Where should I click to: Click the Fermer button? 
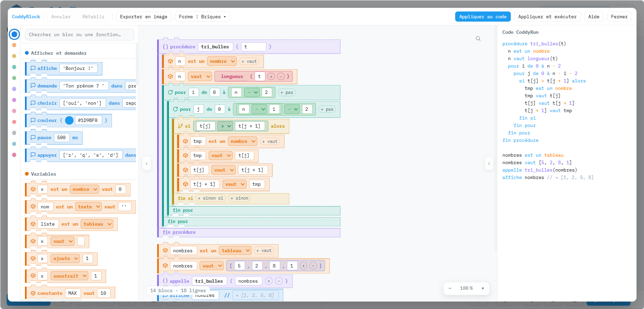(619, 17)
